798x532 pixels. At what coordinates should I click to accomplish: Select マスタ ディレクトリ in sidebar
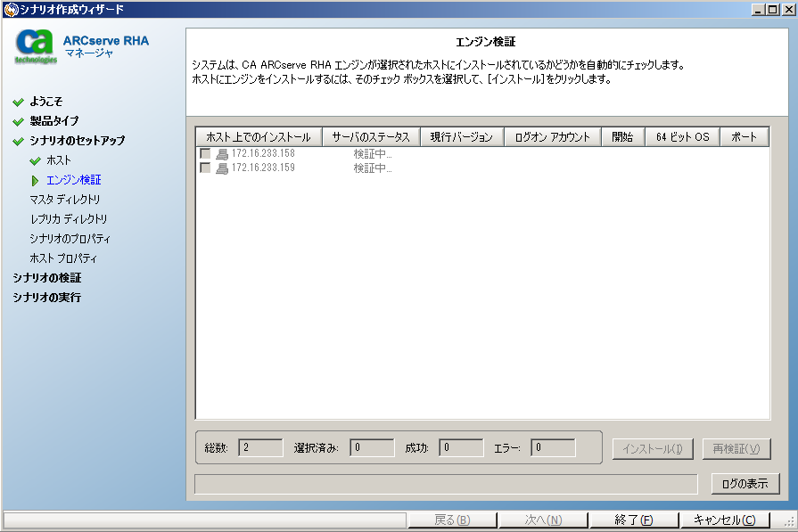coord(64,200)
